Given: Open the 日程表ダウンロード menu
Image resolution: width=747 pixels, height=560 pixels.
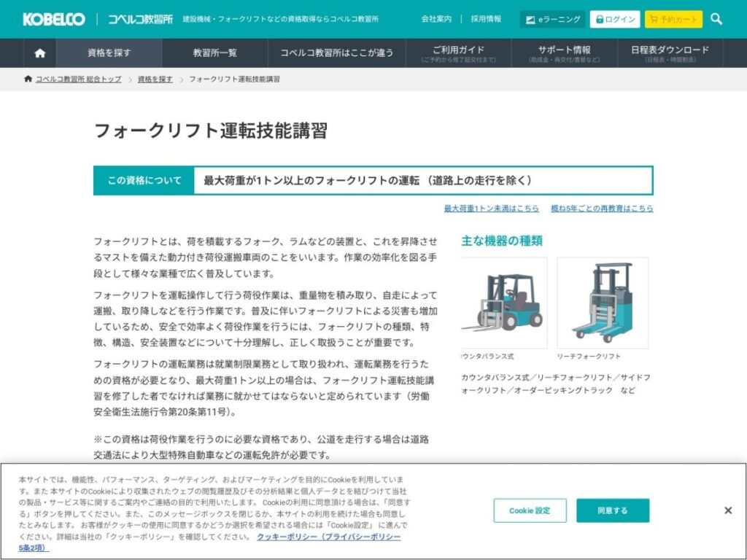Looking at the screenshot, I should (670, 52).
